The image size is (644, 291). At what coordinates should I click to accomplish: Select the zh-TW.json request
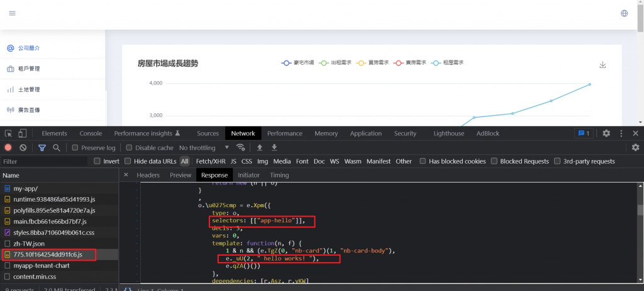[60, 244]
